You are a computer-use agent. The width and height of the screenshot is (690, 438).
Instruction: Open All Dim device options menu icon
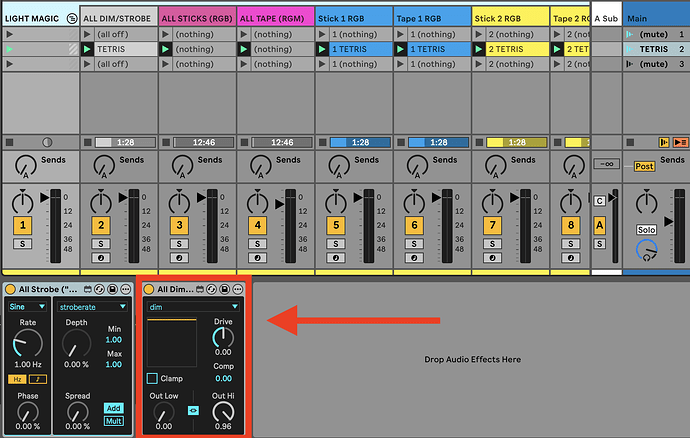pyautogui.click(x=238, y=289)
